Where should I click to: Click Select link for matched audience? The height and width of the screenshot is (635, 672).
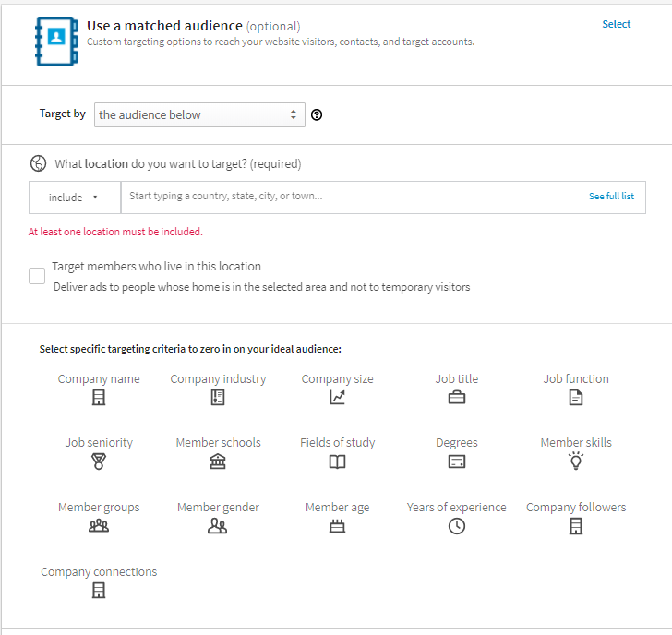pyautogui.click(x=617, y=24)
